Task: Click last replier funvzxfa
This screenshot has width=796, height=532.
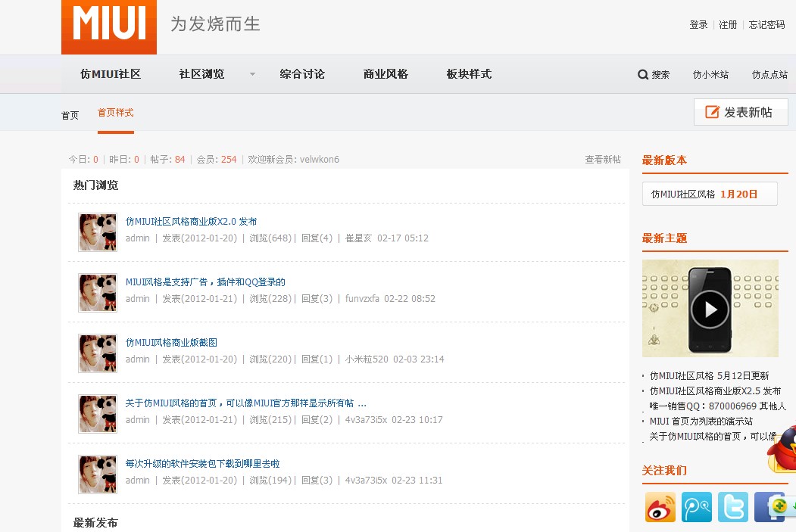Action: [362, 298]
